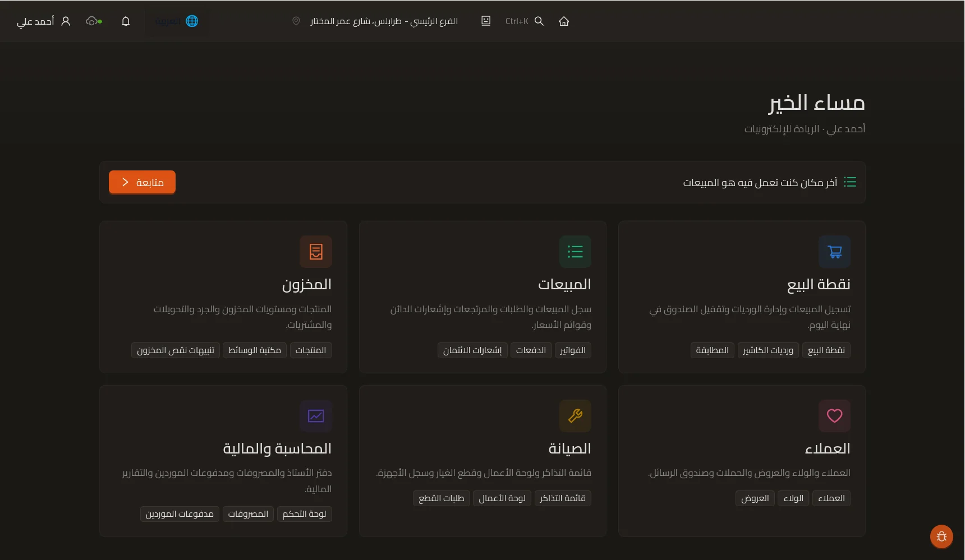Click the المصروفات chip
Viewport: 965px width, 560px height.
248,514
